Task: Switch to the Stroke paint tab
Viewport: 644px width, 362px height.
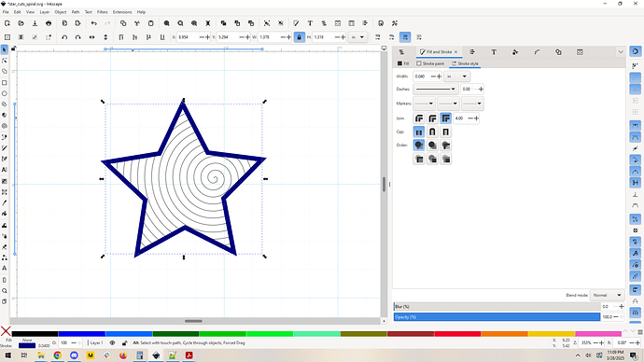Action: [430, 63]
